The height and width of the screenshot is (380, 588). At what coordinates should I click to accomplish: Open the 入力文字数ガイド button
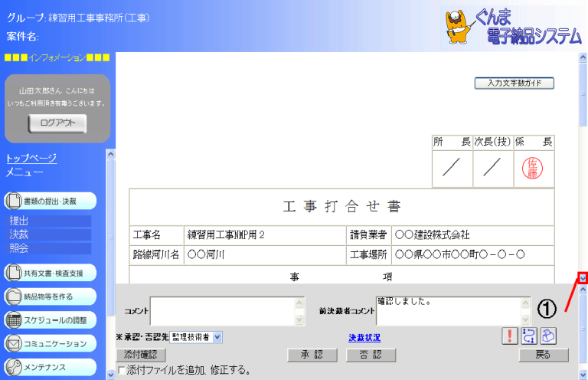click(x=514, y=83)
